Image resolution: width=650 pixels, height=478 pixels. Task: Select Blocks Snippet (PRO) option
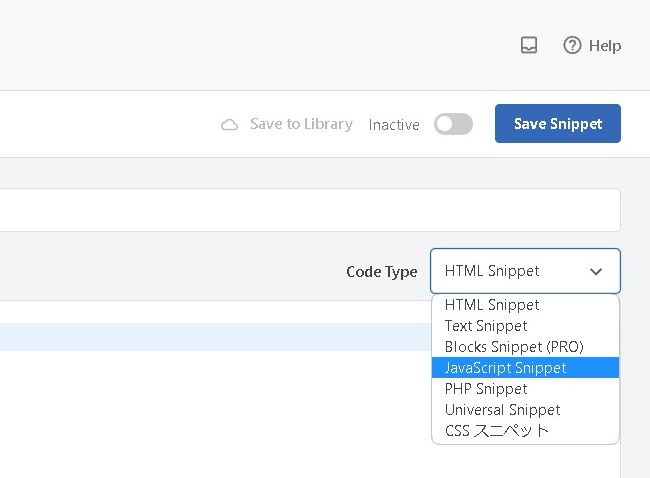[514, 347]
